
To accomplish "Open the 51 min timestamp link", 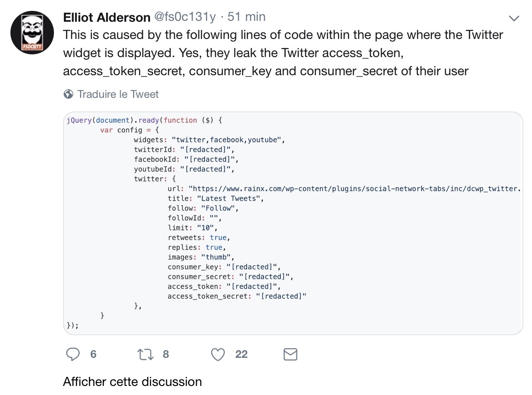I will click(247, 17).
